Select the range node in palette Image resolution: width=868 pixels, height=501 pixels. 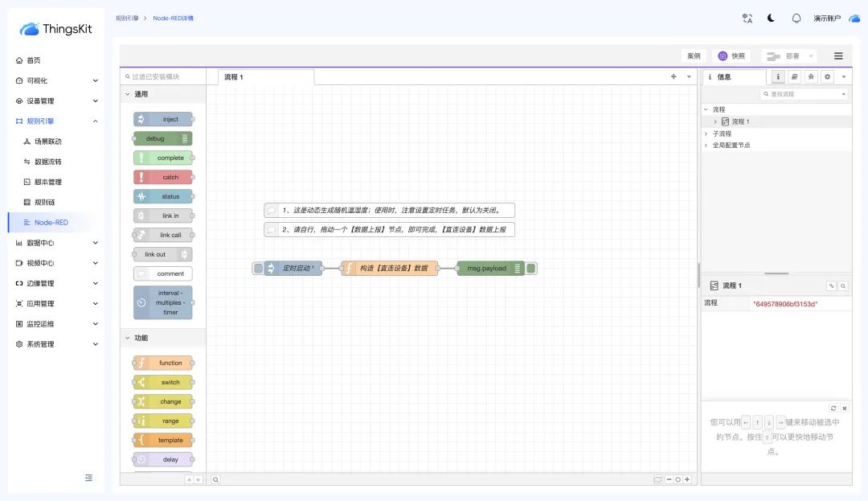tap(163, 421)
